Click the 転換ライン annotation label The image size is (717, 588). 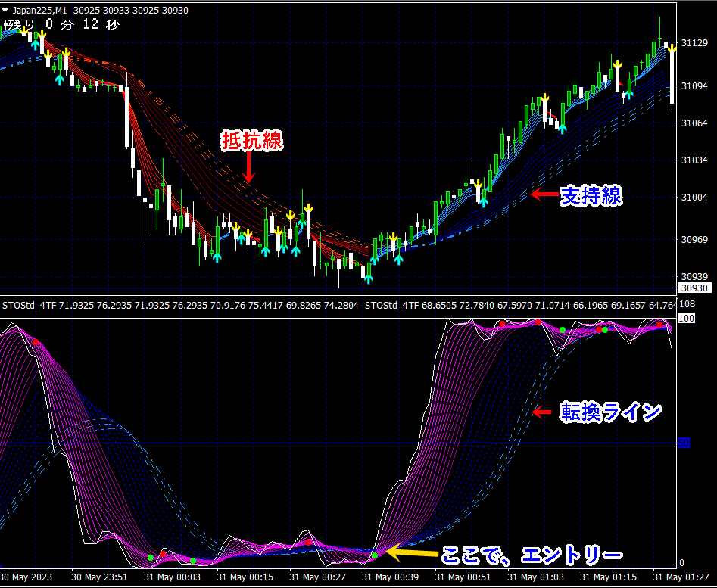tap(610, 412)
